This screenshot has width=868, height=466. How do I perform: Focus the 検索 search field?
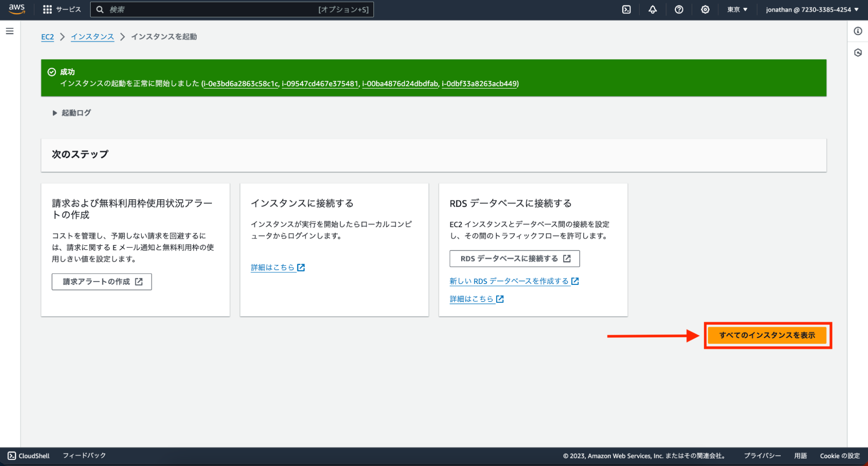[232, 10]
